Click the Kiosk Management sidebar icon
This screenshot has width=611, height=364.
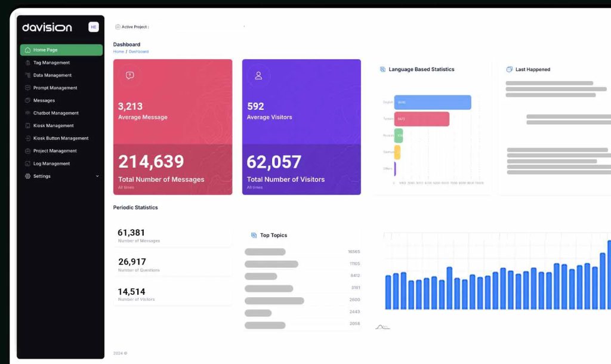(27, 126)
